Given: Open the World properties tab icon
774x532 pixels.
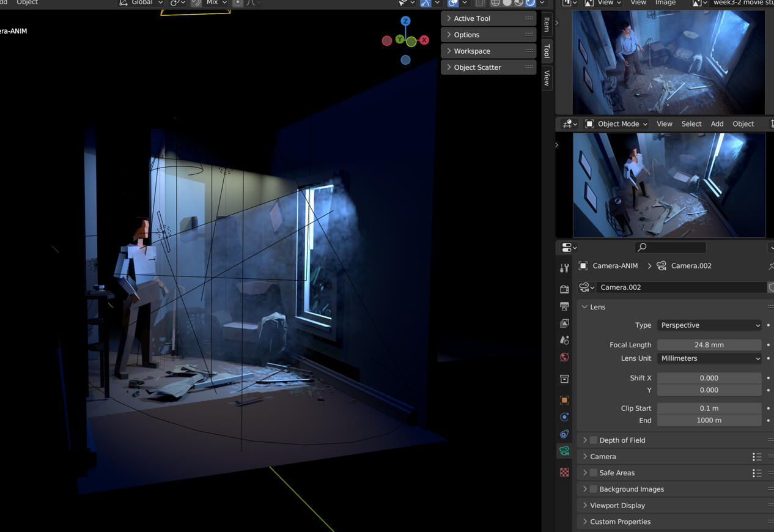Looking at the screenshot, I should coord(564,357).
